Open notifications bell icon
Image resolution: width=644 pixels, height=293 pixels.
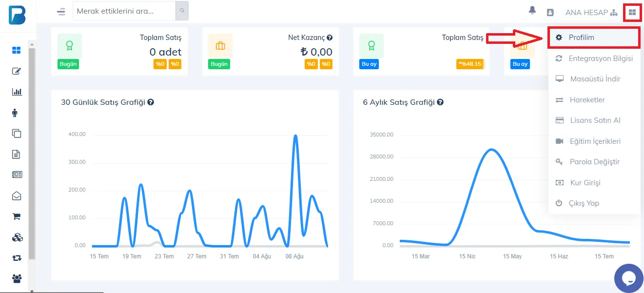[x=532, y=10]
